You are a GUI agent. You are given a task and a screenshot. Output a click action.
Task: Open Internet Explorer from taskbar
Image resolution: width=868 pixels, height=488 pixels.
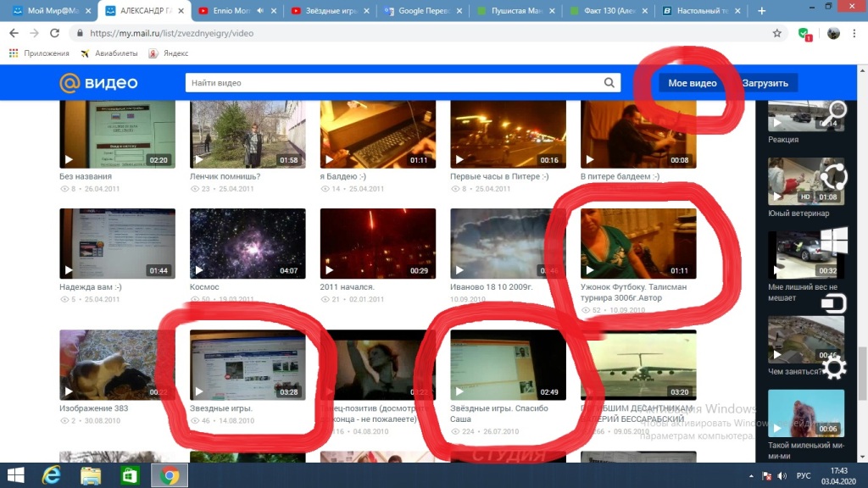click(x=52, y=475)
